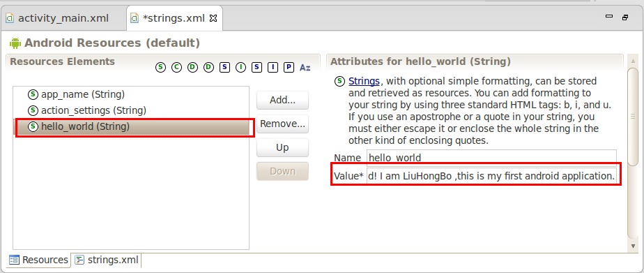Sort resources alphabetically with Az icon
This screenshot has height=273, width=644.
(305, 68)
